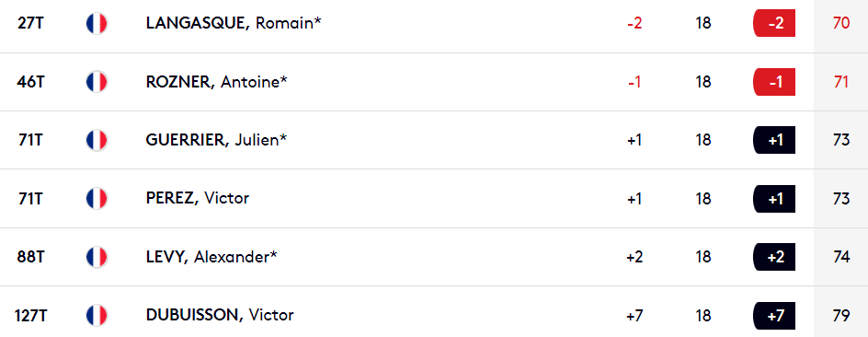This screenshot has width=868, height=337.
Task: Open player GUERRIER, Julien
Action: (x=216, y=140)
